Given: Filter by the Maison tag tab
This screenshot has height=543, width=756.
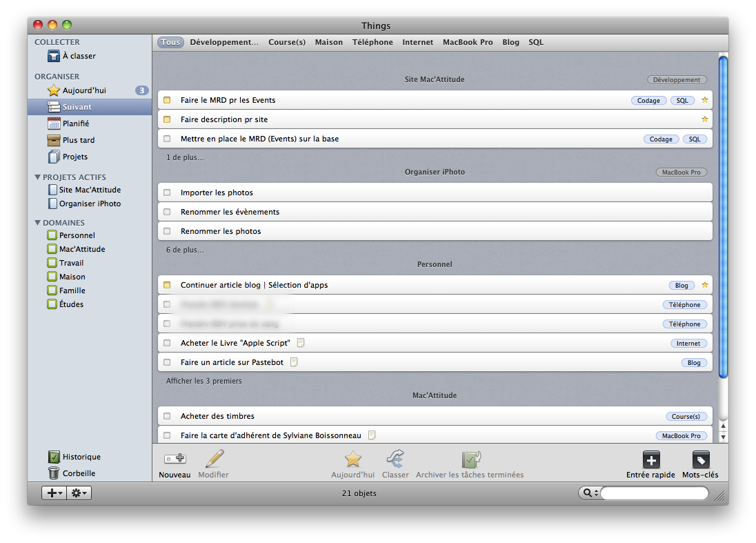Looking at the screenshot, I should click(x=329, y=42).
